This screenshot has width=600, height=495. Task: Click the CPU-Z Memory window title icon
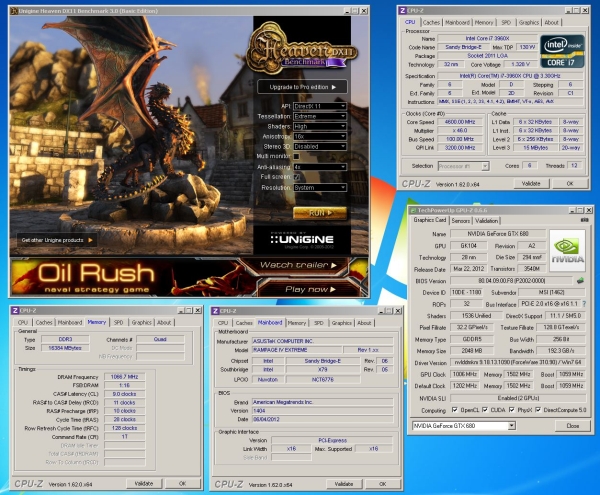coord(15,310)
